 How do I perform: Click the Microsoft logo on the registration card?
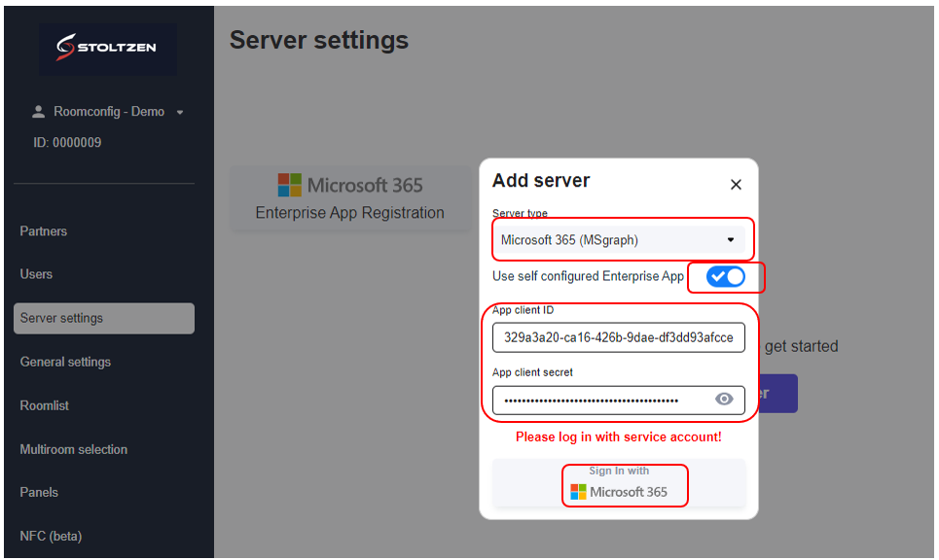[x=290, y=185]
